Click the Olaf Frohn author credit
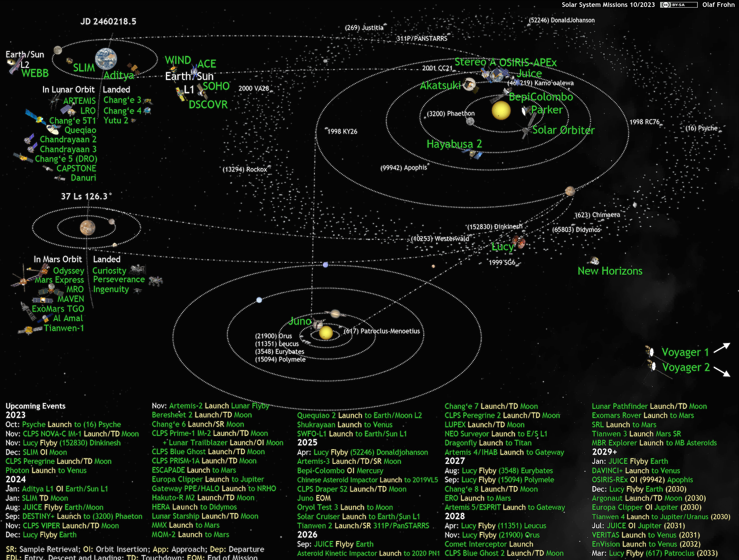739x560 pixels. click(x=719, y=5)
